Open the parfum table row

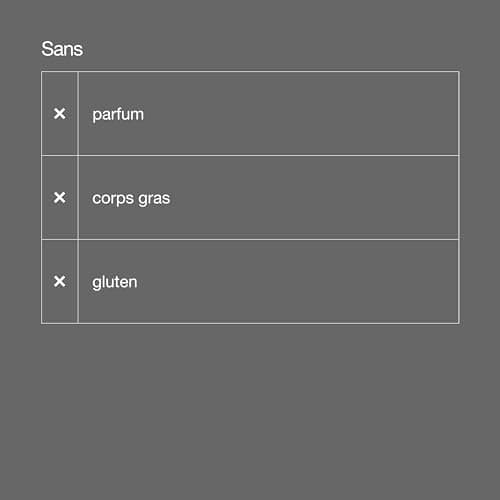tap(250, 114)
